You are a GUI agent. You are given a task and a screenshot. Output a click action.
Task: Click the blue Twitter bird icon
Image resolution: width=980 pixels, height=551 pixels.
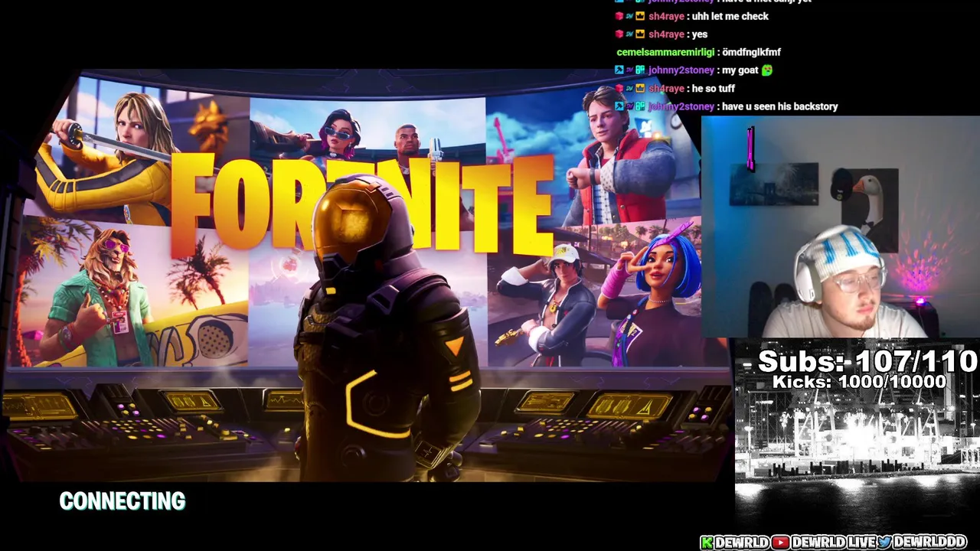pyautogui.click(x=884, y=543)
